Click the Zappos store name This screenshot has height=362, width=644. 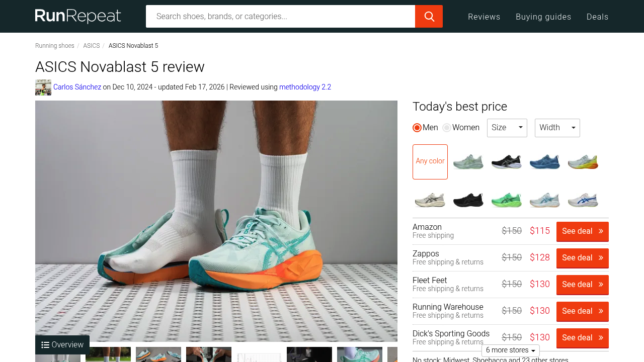tap(426, 254)
